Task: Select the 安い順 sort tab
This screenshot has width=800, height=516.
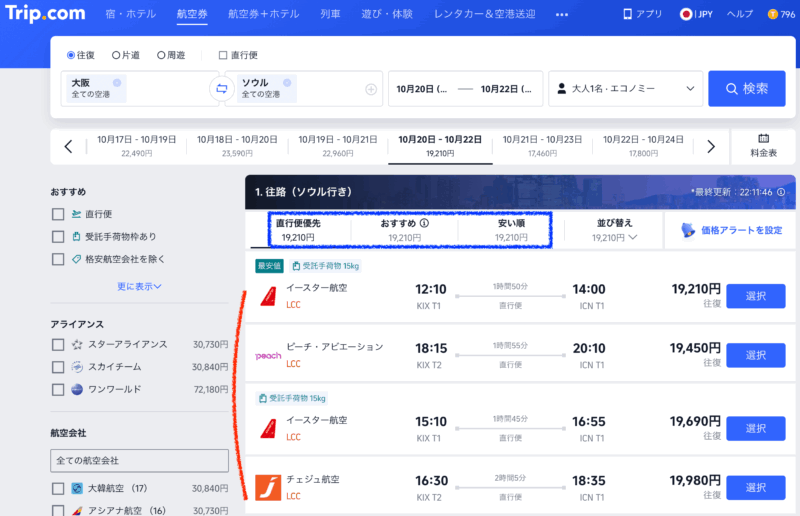Action: click(511, 230)
